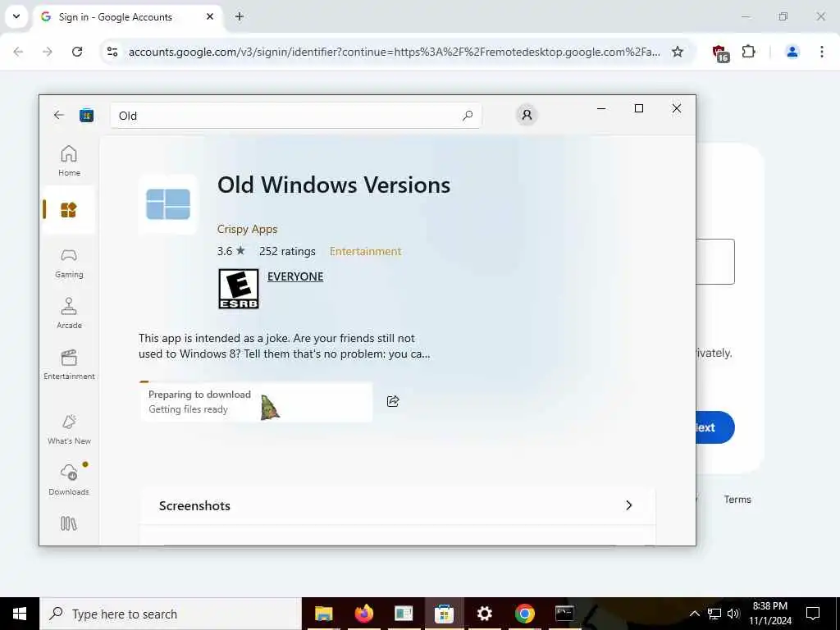This screenshot has width=840, height=630.
Task: Open Chrome profile avatar
Action: pos(792,52)
